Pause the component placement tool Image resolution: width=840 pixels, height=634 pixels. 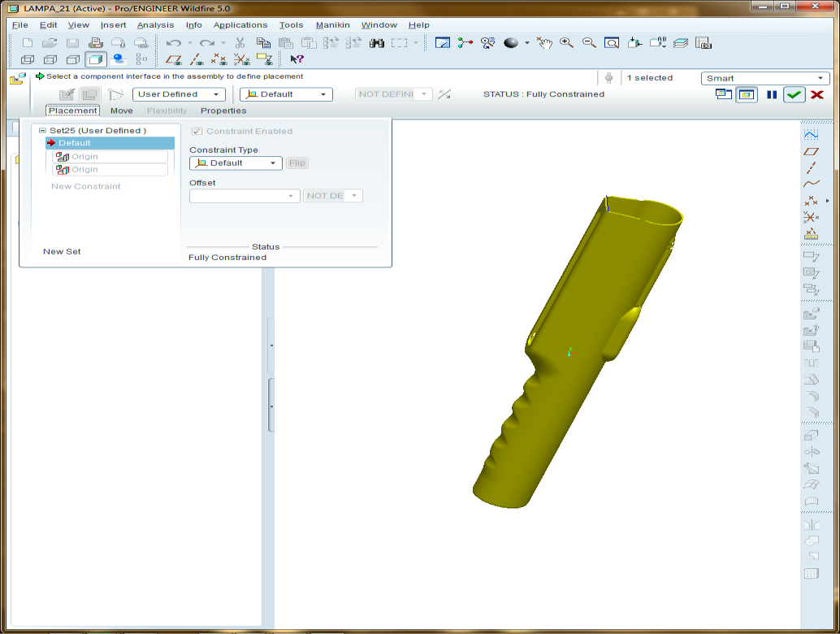tap(772, 95)
